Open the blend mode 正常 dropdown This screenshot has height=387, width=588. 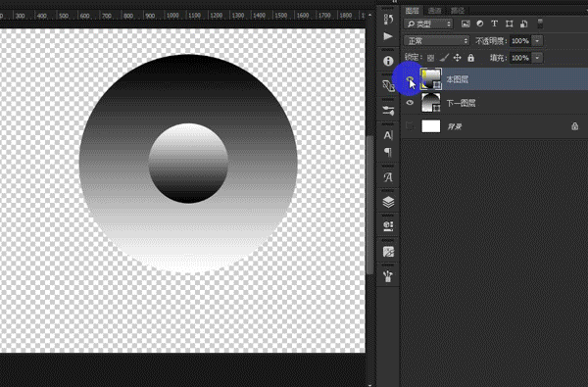(436, 40)
